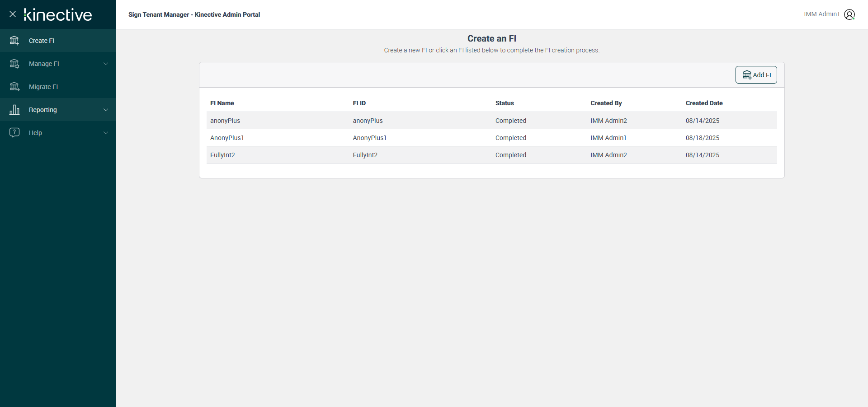Open the anonyPlus FI row
Screen dimensions: 868x407
point(225,121)
